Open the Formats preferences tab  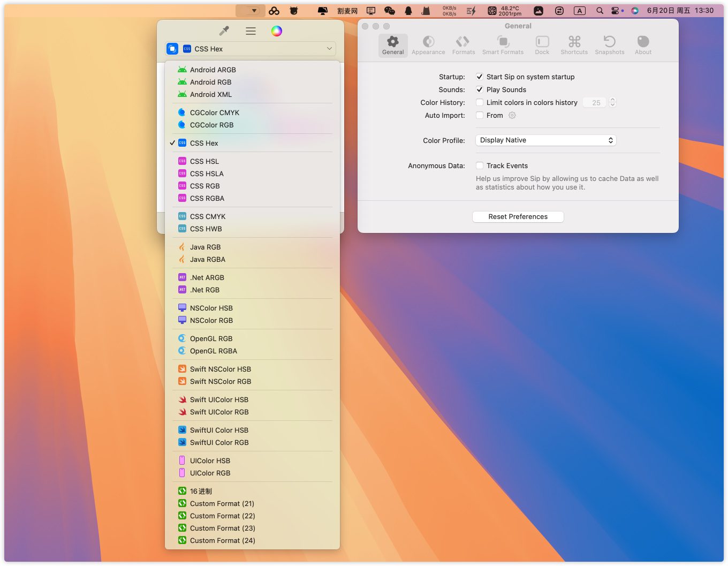464,45
